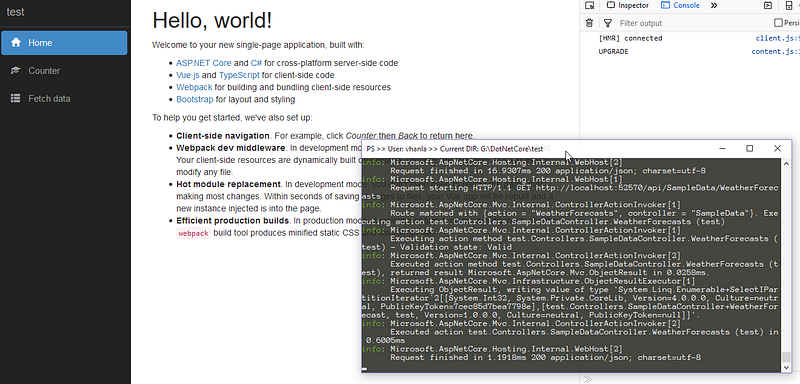Minimize the PowerShell console window
800x384 pixels.
(x=722, y=148)
